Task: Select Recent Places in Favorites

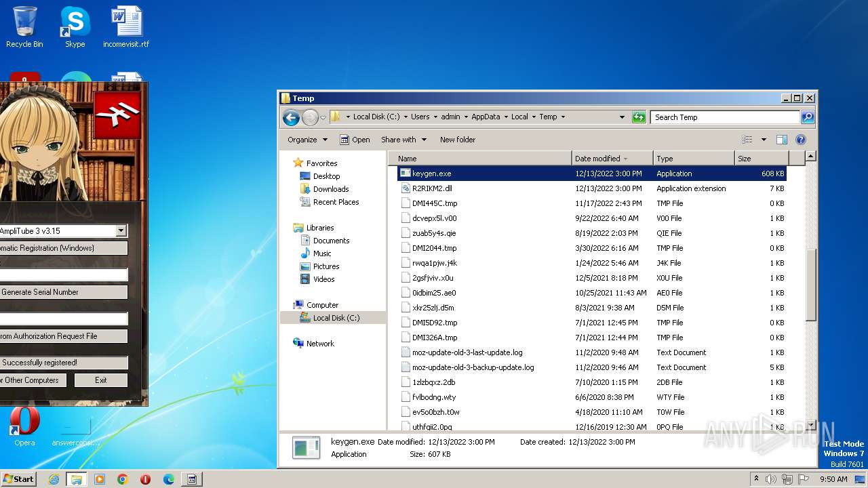Action: point(336,202)
